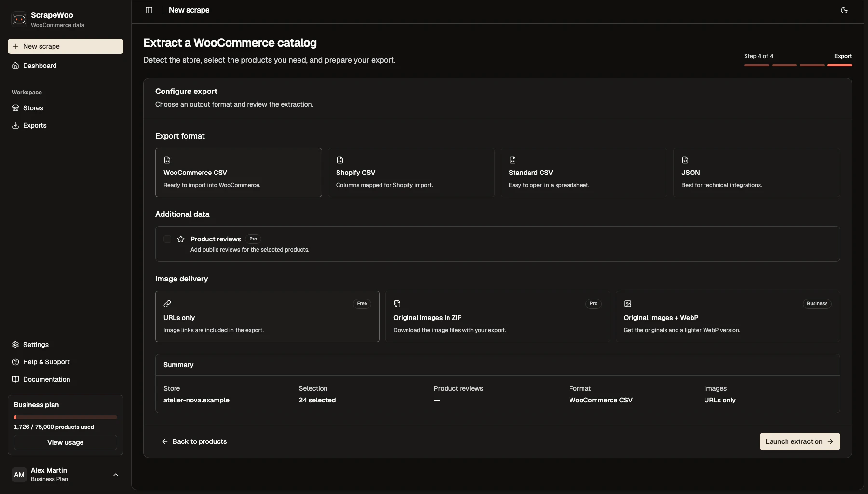
Task: Click the ScrapeWoo robot logo icon
Action: 19,19
